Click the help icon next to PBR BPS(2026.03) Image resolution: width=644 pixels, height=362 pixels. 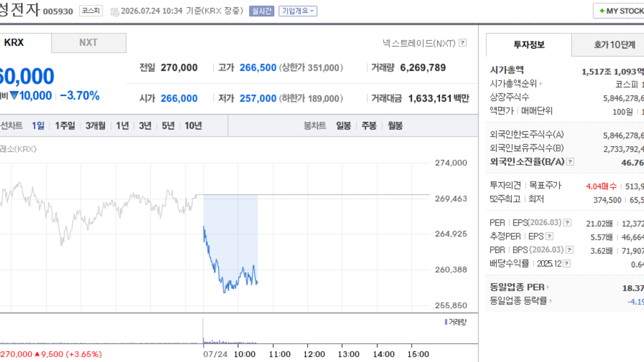click(x=569, y=250)
